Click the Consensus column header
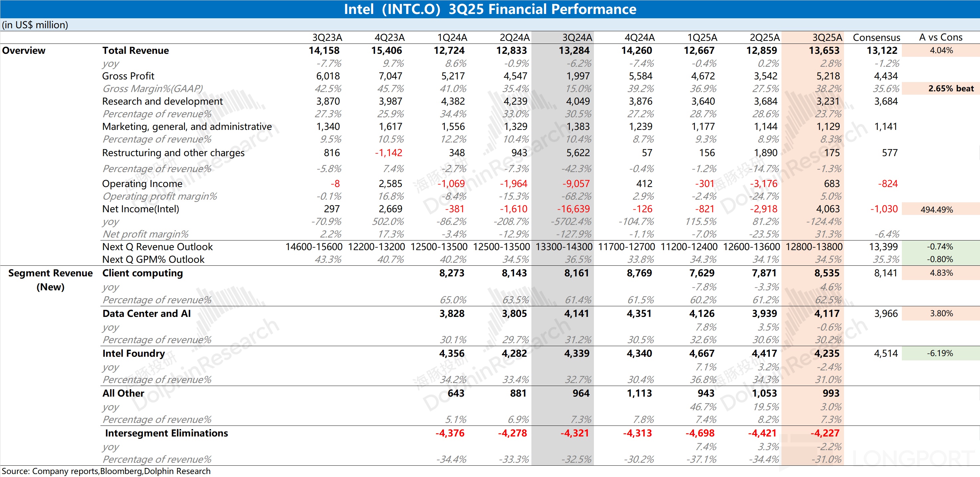Viewport: 980px width, 477px height. point(876,38)
